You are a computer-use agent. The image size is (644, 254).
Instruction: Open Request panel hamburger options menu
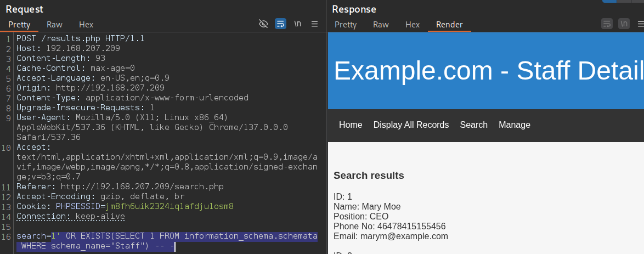tap(315, 24)
